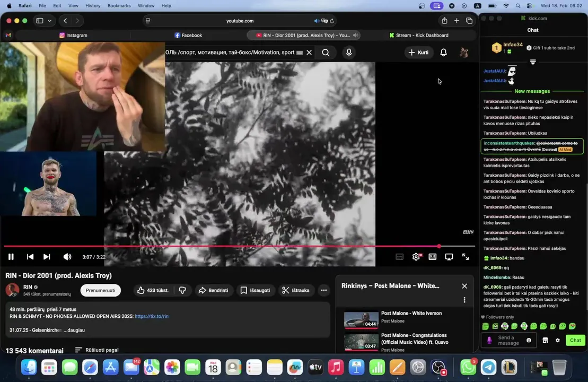Click the Kurti create button
Screen dimensions: 588x382
pos(418,53)
